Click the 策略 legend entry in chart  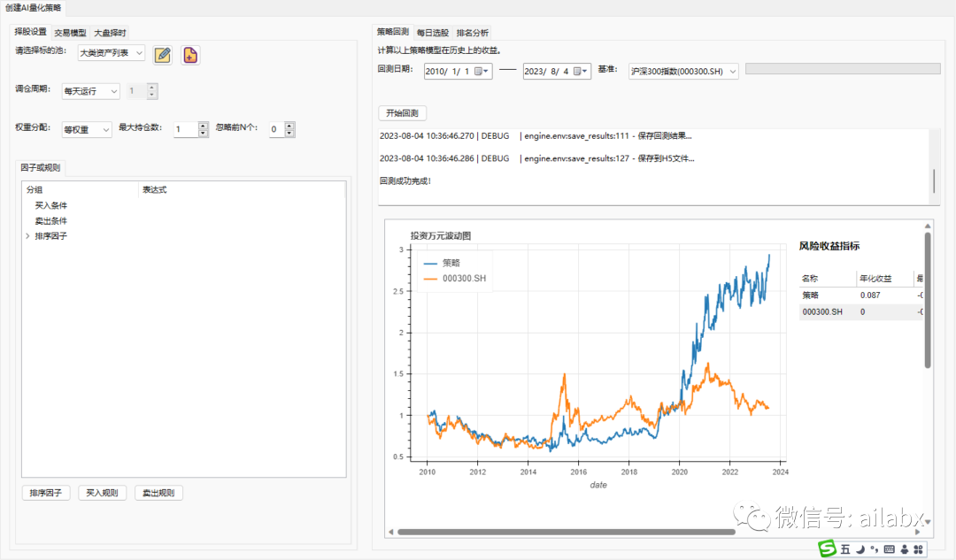coord(442,263)
